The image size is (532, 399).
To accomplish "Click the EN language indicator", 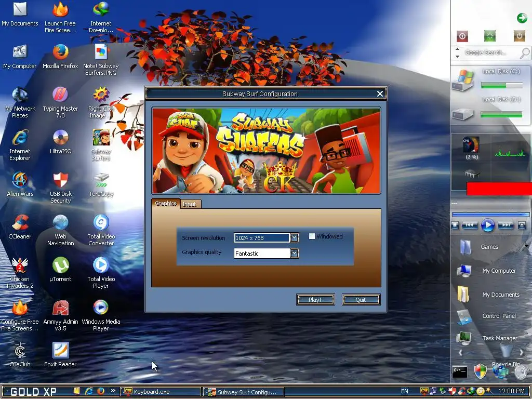I will click(404, 392).
